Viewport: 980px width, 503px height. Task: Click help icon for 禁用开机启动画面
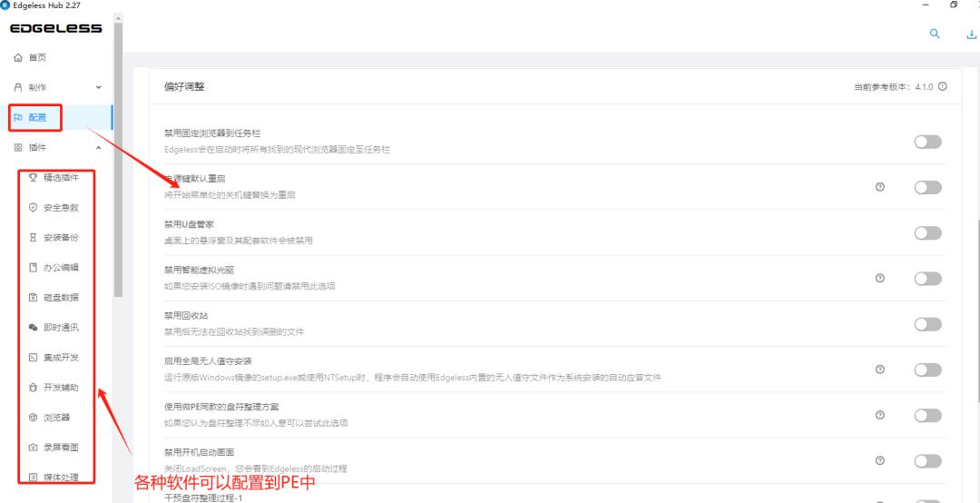coord(880,460)
